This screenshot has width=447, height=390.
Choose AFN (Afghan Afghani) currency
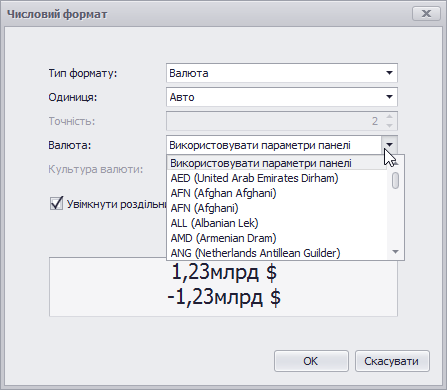(x=277, y=193)
